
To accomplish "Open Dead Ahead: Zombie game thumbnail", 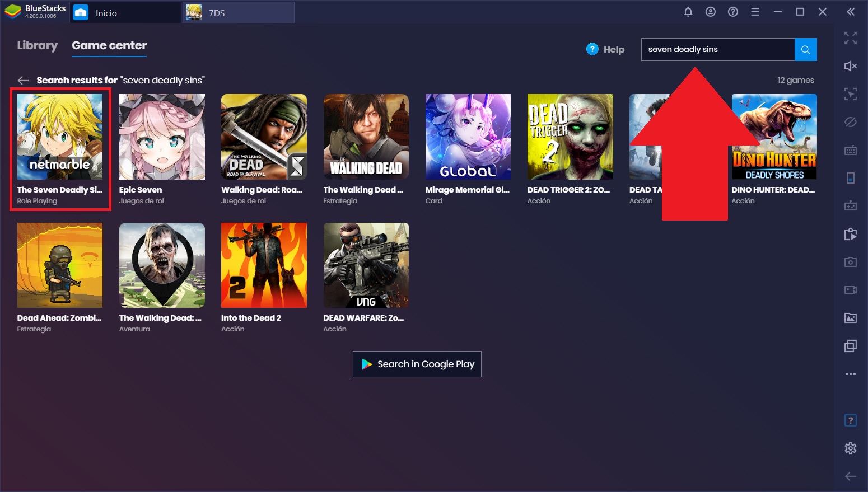I will (x=60, y=265).
